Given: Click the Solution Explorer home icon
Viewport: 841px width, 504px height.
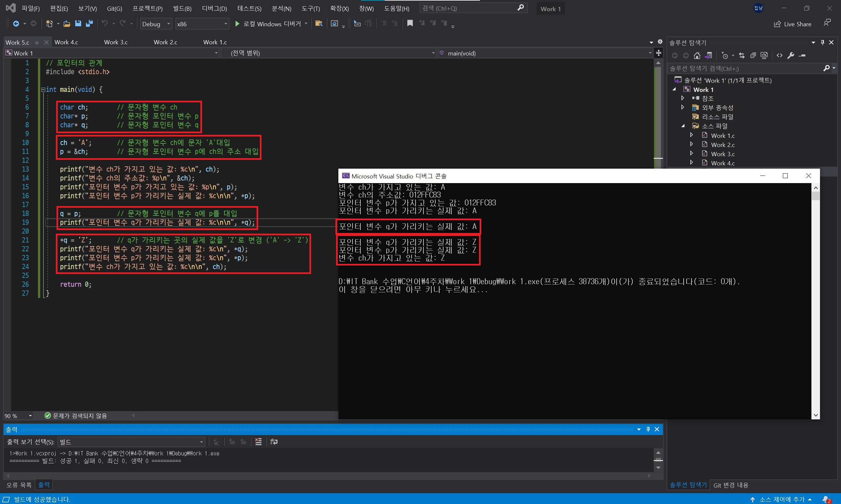Looking at the screenshot, I should [x=697, y=55].
